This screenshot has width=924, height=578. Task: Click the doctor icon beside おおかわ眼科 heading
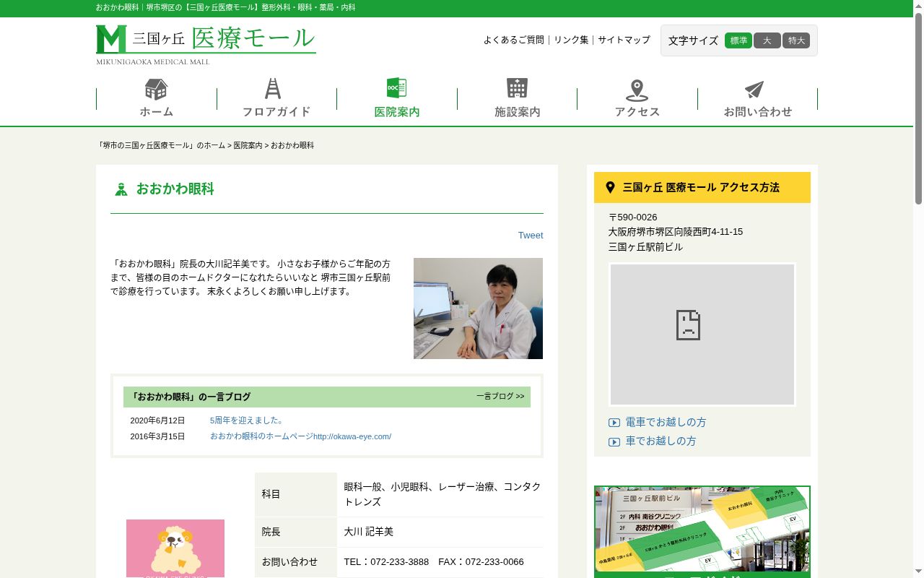pyautogui.click(x=121, y=189)
